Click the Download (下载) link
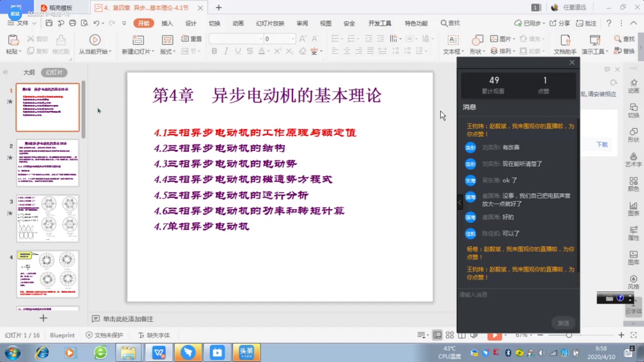Image resolution: width=644 pixels, height=362 pixels. click(602, 144)
